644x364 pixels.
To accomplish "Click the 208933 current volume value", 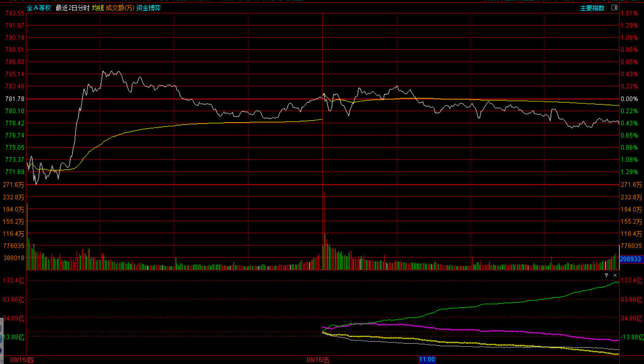I will [631, 259].
